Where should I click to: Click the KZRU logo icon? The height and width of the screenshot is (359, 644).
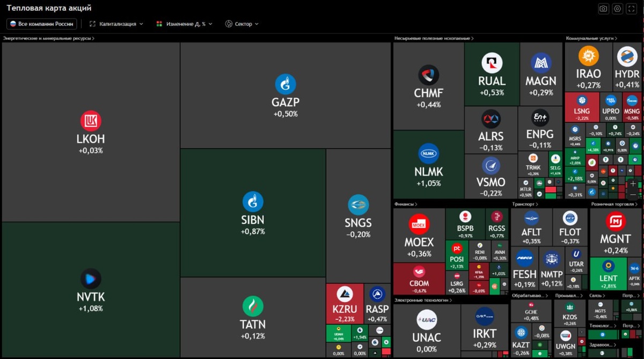pyautogui.click(x=345, y=295)
